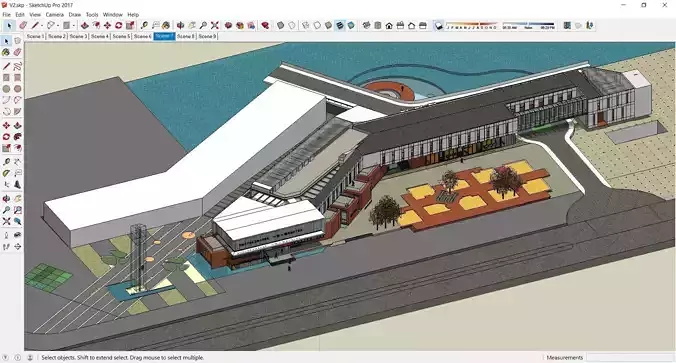Click the Measurements input box
This screenshot has width=676, height=363.
[x=629, y=357]
